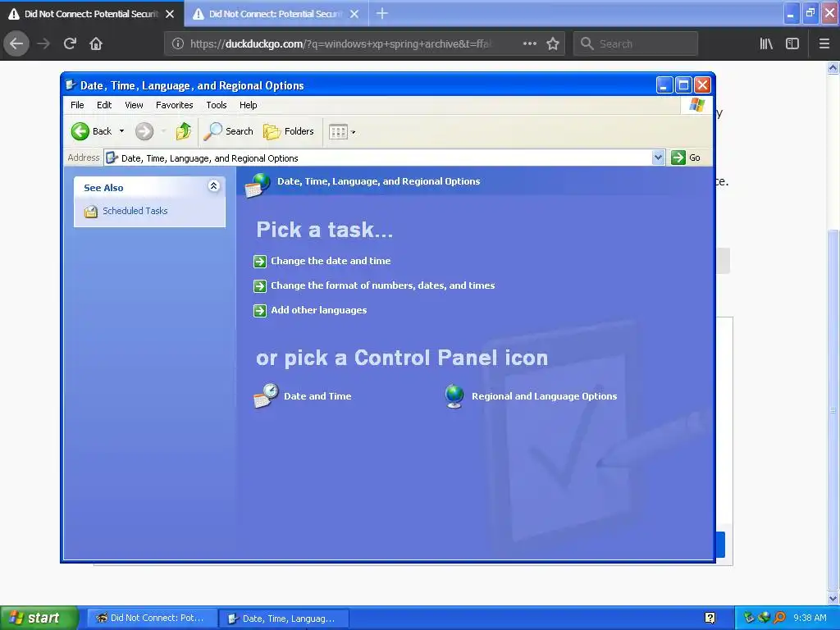Open Firefox Library icon

pyautogui.click(x=766, y=43)
